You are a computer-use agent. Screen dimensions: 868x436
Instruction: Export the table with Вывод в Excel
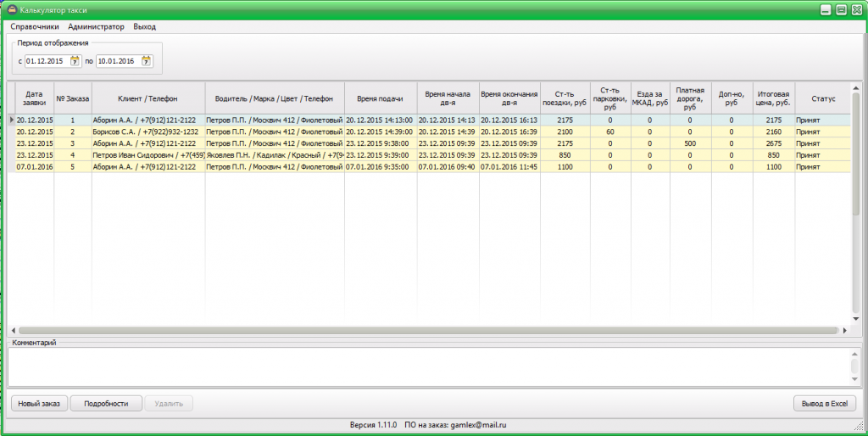click(x=825, y=404)
